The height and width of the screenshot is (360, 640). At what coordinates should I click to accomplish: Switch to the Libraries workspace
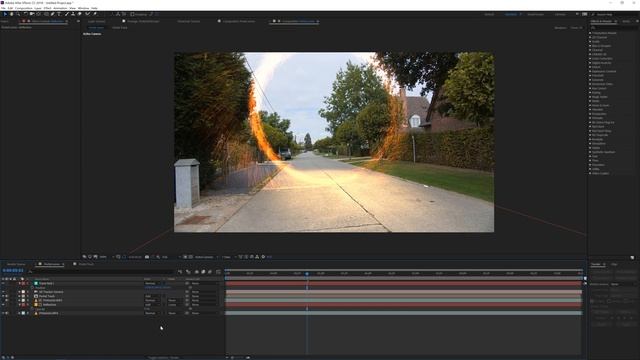coord(560,14)
